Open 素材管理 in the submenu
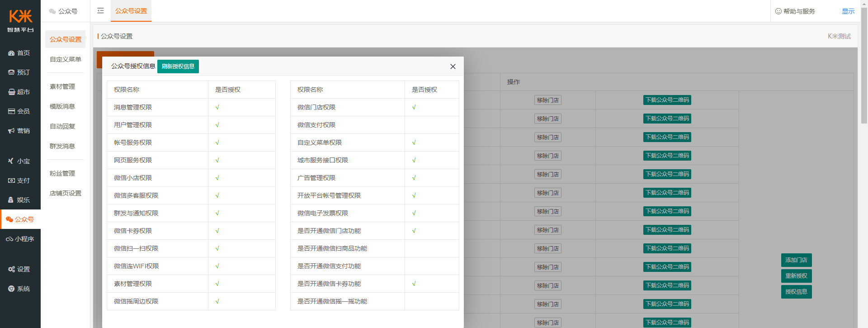868x328 pixels. (x=62, y=86)
